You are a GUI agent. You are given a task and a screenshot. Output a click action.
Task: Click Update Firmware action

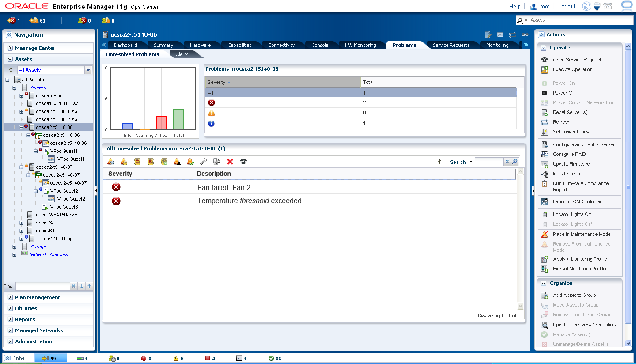pos(571,164)
